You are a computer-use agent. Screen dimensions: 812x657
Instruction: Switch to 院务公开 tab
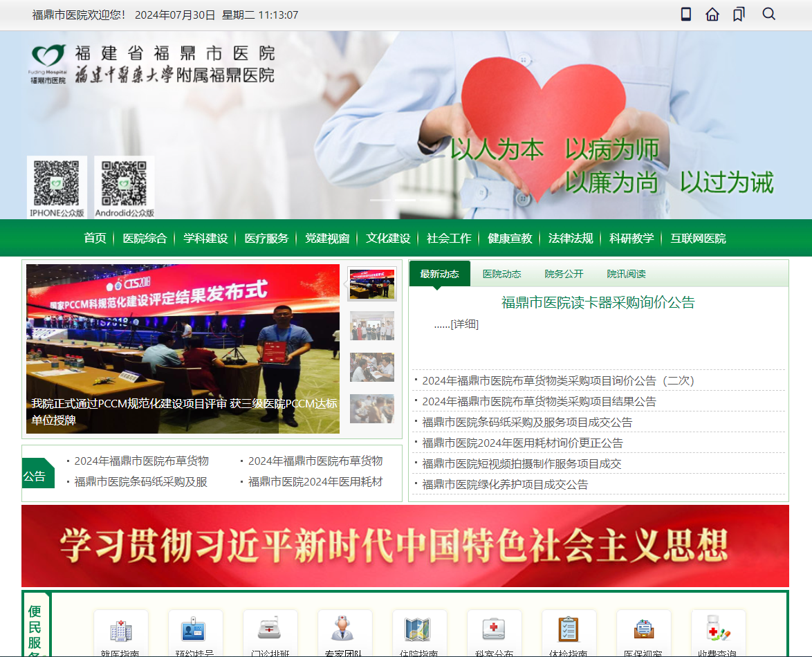point(564,274)
